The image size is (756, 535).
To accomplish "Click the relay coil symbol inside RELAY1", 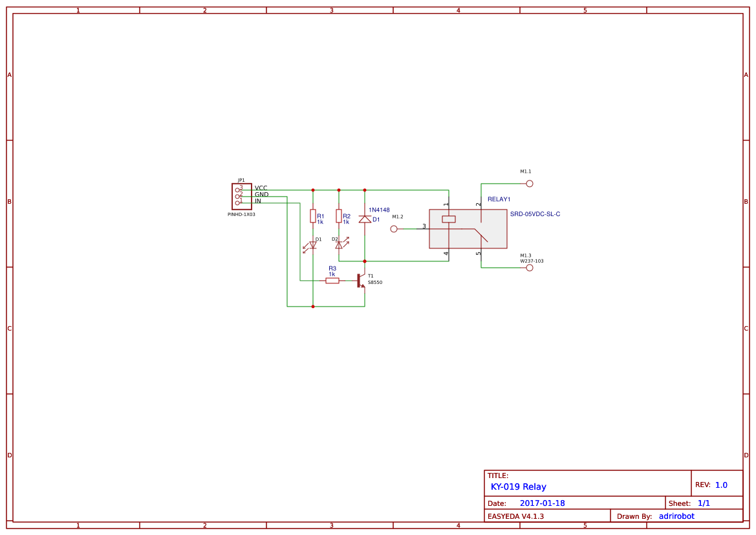I will click(449, 219).
